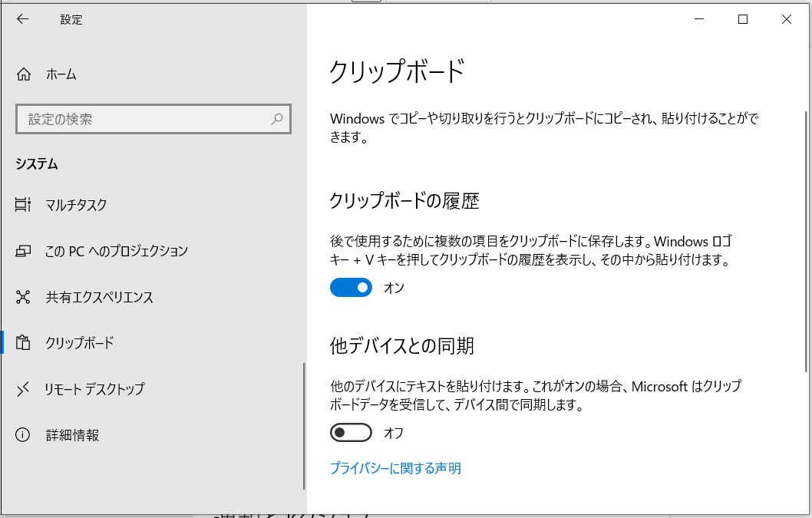The height and width of the screenshot is (518, 812).
Task: Click the Projecting to this PC icon
Action: [23, 251]
